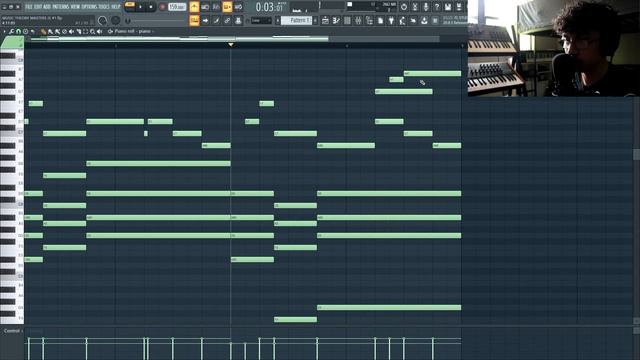Screen dimensions: 640x360
Task: Select the lowest short note near the bottom
Action: 296,320
